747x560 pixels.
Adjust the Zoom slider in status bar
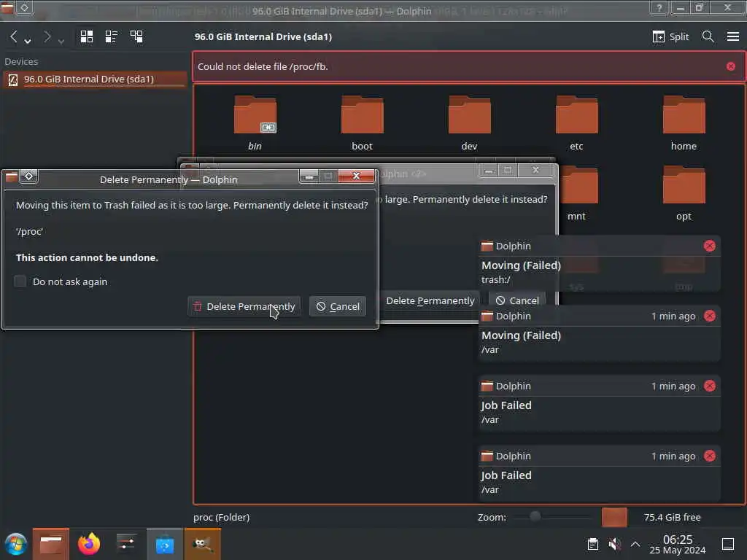point(553,517)
